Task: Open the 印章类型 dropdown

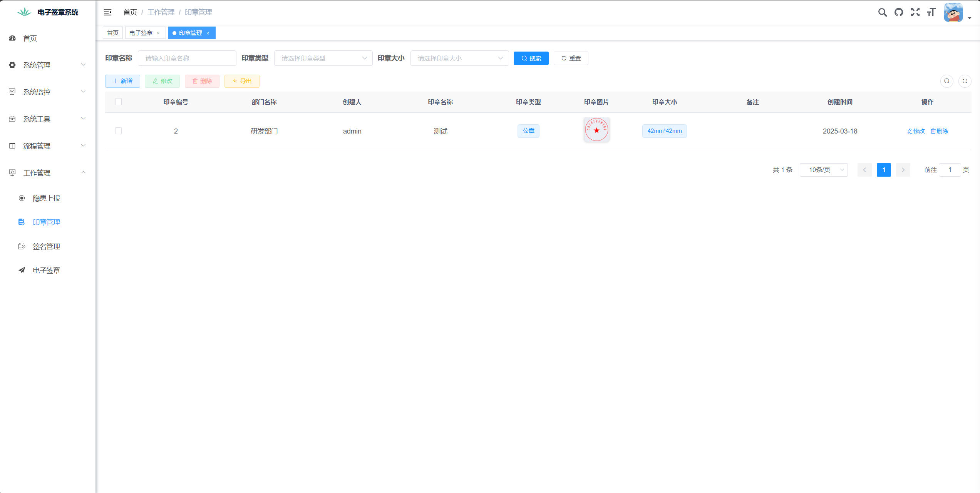Action: (323, 58)
